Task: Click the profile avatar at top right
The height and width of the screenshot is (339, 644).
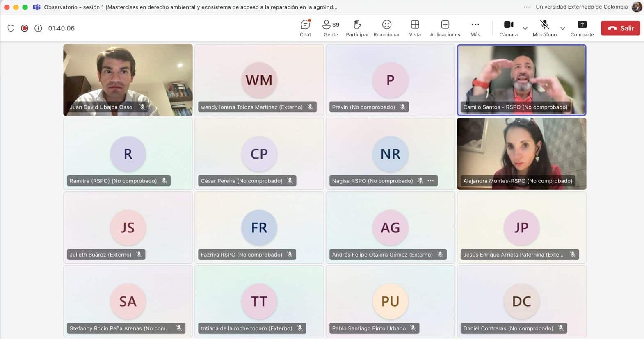Action: pyautogui.click(x=637, y=7)
